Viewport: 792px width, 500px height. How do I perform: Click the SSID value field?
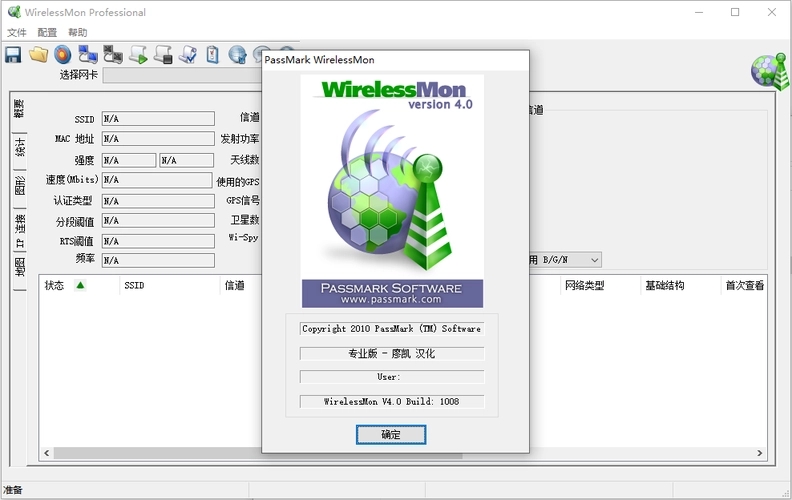coord(158,119)
